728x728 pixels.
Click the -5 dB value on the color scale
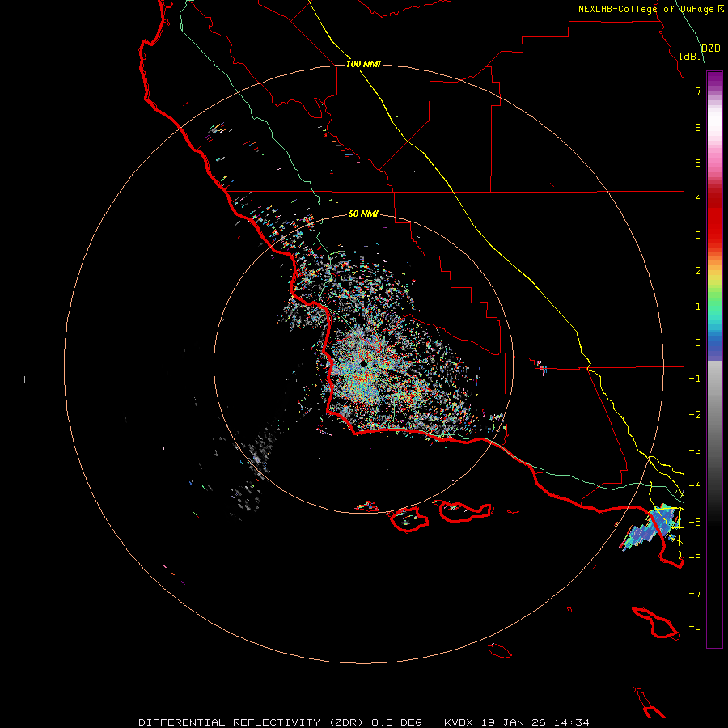click(x=695, y=523)
